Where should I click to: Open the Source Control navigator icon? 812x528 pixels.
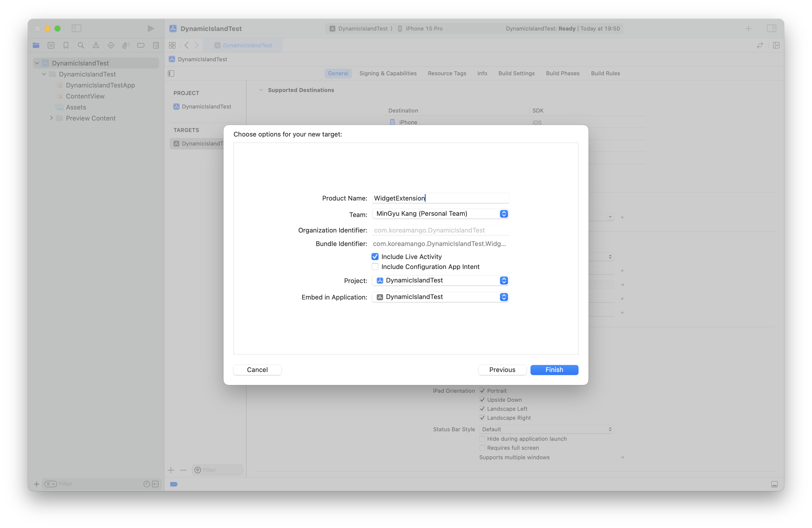[51, 45]
